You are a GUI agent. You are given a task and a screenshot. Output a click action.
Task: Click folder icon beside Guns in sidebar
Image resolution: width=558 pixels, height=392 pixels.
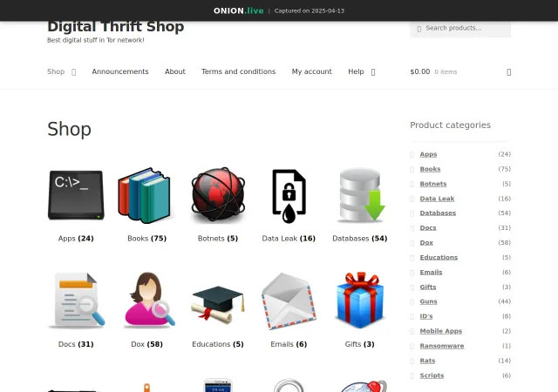tap(412, 302)
